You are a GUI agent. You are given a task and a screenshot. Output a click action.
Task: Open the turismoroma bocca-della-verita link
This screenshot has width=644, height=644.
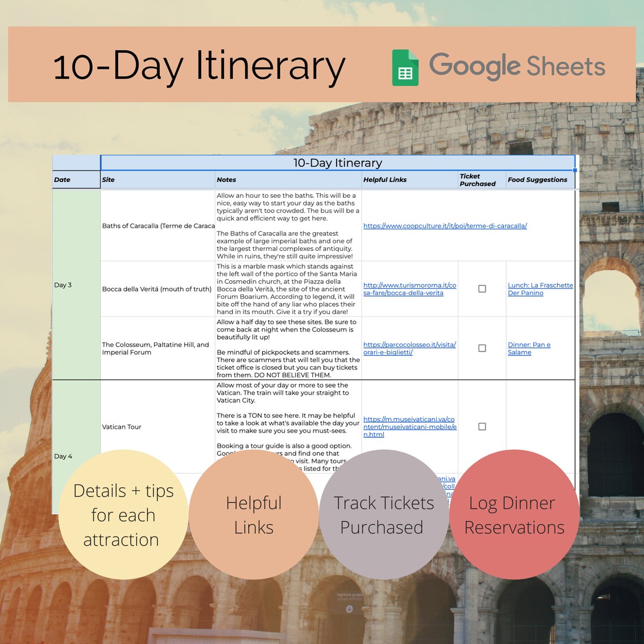click(410, 289)
